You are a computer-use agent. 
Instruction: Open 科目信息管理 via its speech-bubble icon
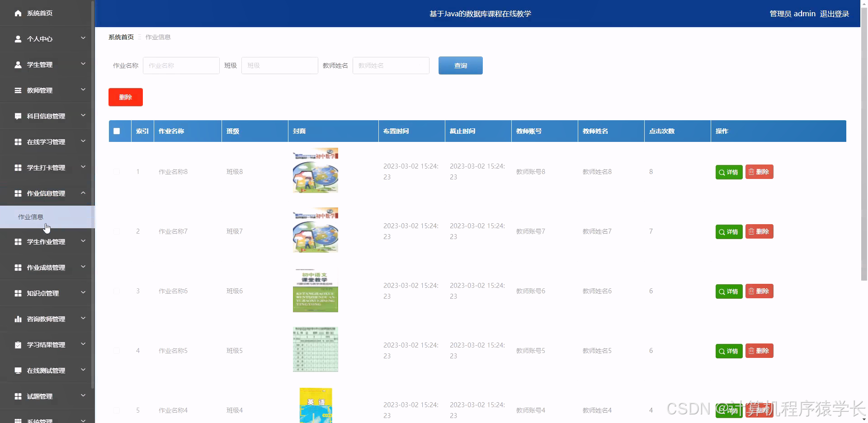click(18, 116)
